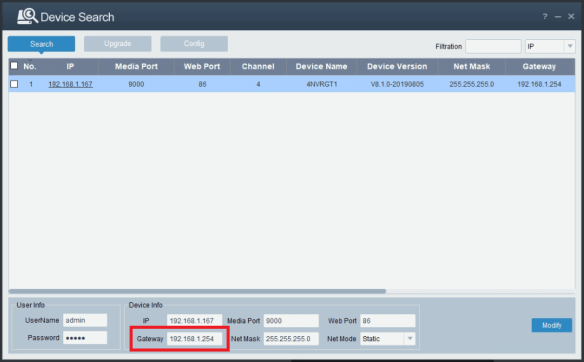This screenshot has height=362, width=584.
Task: Click the 86 web port table cell
Action: point(202,85)
